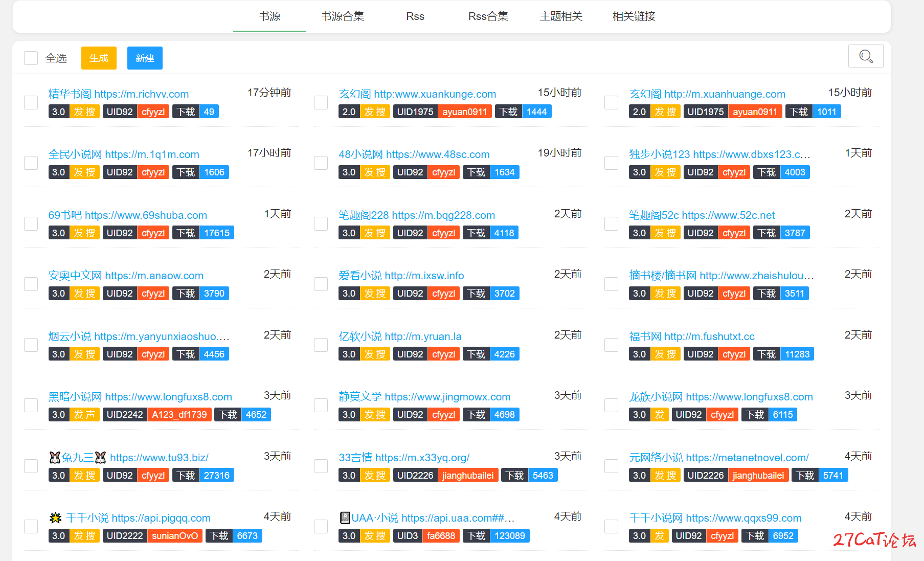Screen dimensions: 924x561
Task: Click the yellow 生成 button
Action: (99, 58)
